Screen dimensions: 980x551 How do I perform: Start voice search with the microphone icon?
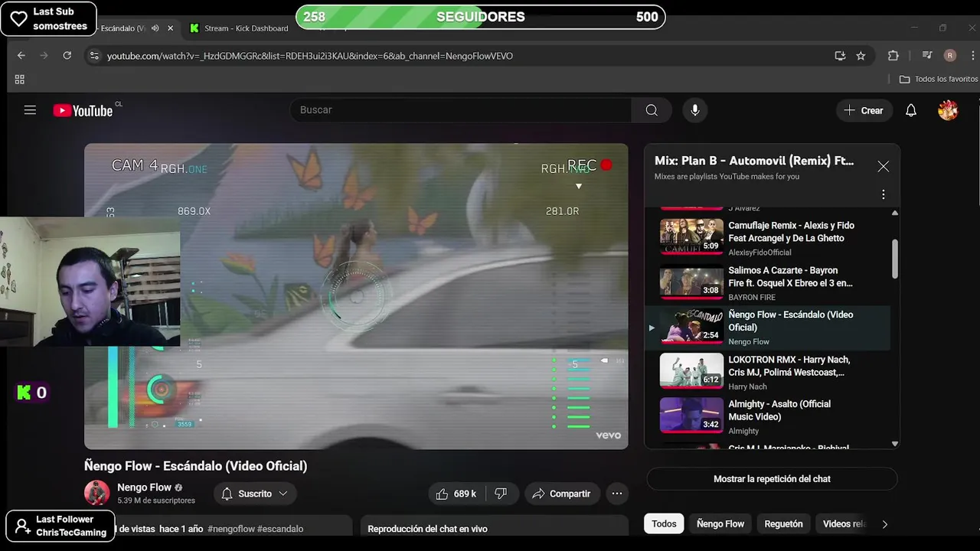(694, 110)
